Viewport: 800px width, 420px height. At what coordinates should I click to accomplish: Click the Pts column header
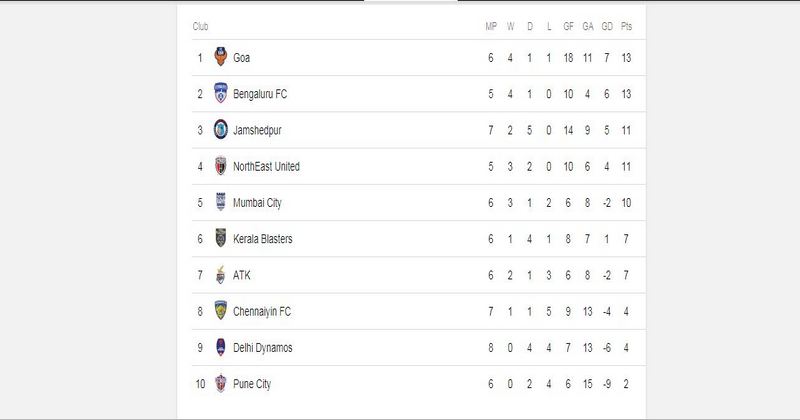point(626,26)
